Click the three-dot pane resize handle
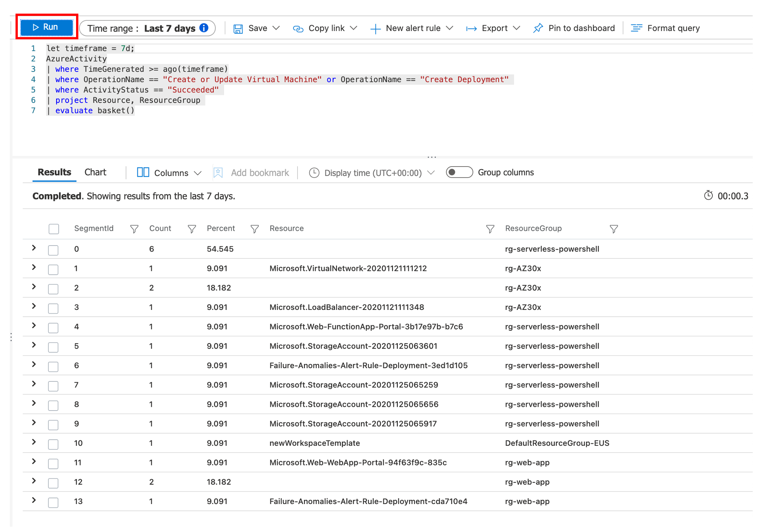Image resolution: width=757 pixels, height=532 pixels. (431, 157)
